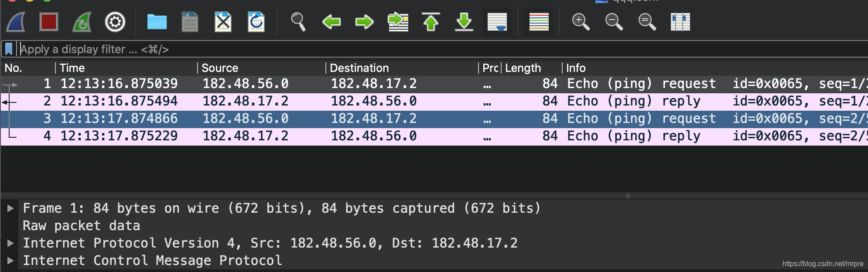Sort by the Length column header
868x272 pixels.
[x=532, y=68]
